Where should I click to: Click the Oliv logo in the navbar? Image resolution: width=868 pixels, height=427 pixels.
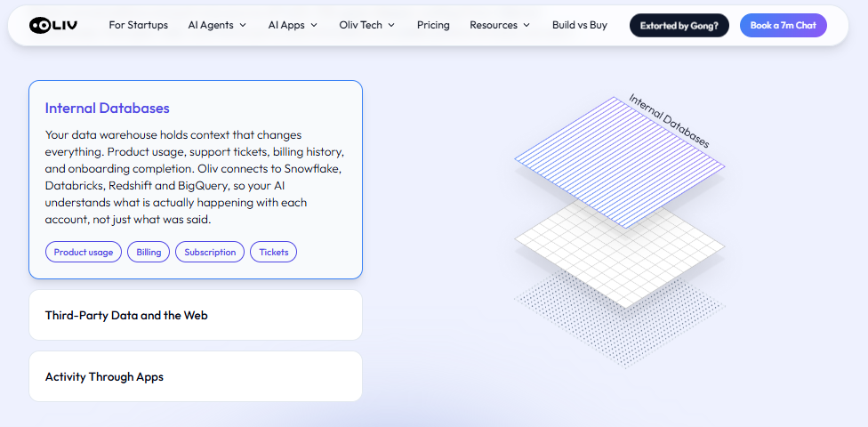pos(53,25)
